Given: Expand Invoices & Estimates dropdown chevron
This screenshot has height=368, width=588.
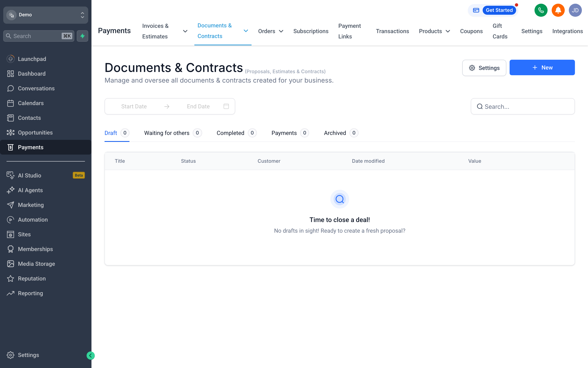Looking at the screenshot, I should [x=185, y=31].
